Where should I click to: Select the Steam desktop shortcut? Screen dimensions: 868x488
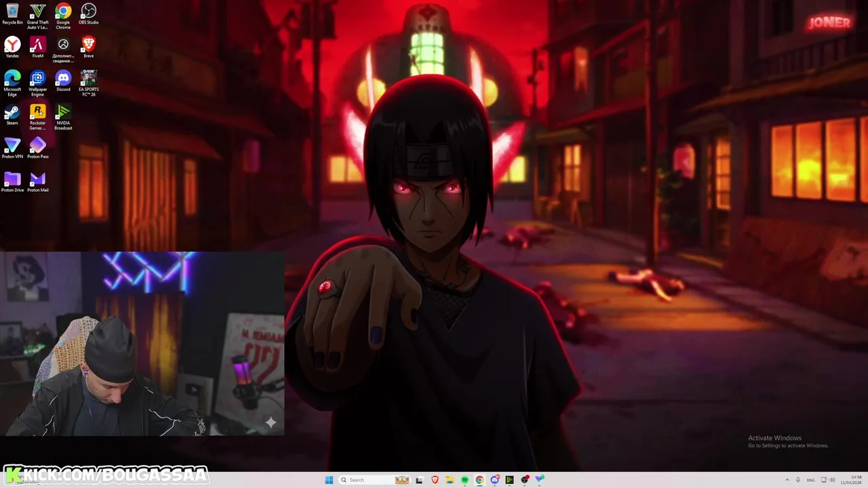(12, 115)
